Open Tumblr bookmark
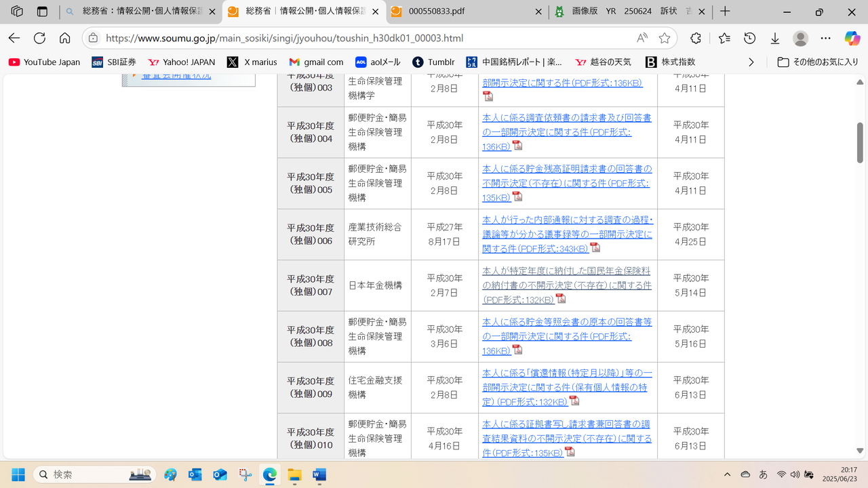 tap(433, 62)
